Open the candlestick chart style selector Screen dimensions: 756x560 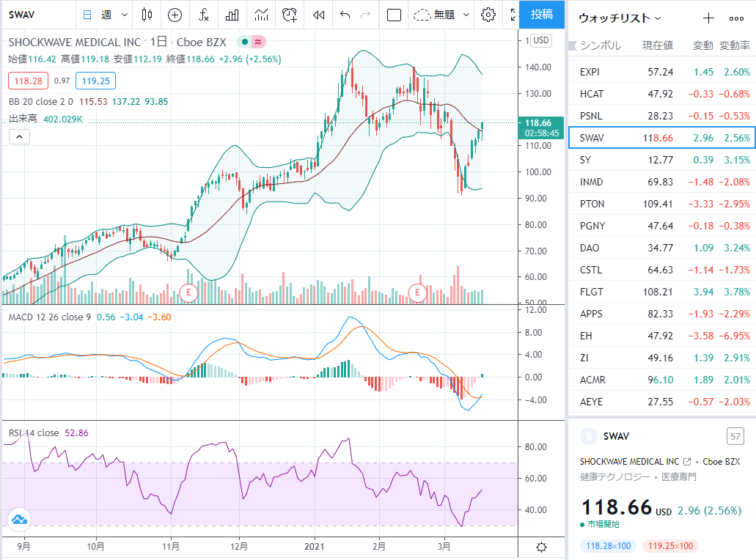[x=147, y=15]
